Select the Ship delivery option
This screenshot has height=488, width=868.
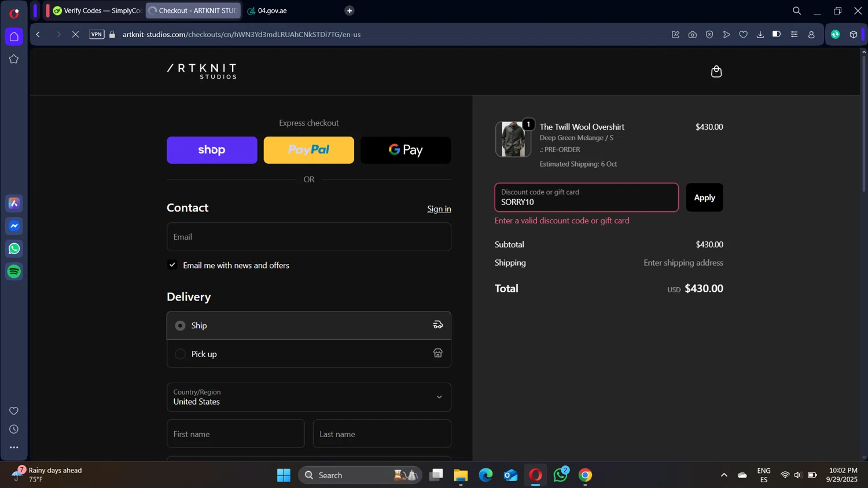tap(181, 326)
